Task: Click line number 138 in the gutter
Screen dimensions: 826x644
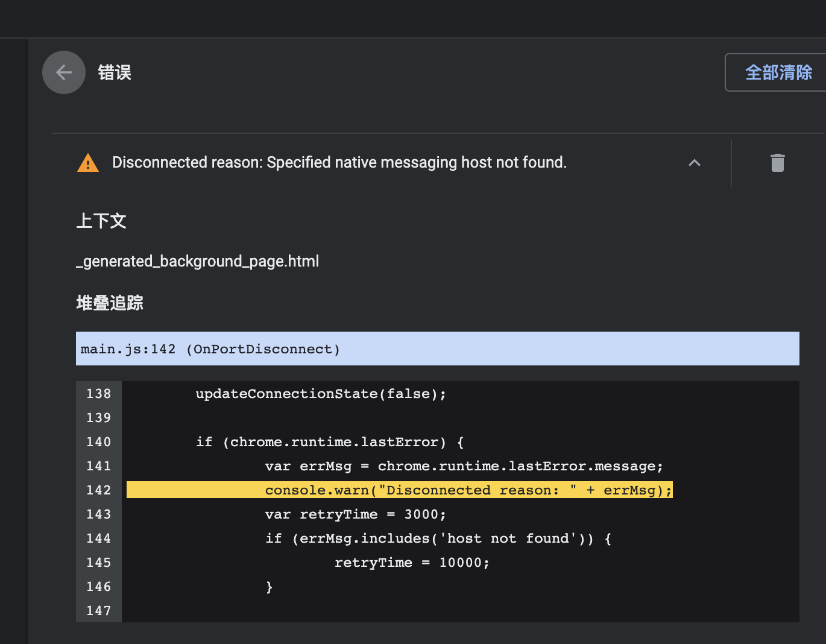Action: (x=99, y=394)
